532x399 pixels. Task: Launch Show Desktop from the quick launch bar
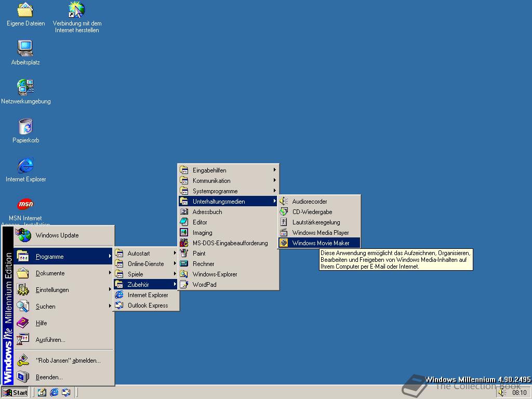[42, 393]
